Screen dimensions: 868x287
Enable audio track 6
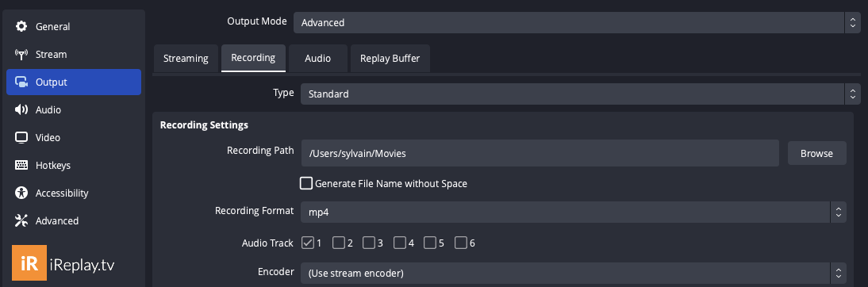point(460,243)
